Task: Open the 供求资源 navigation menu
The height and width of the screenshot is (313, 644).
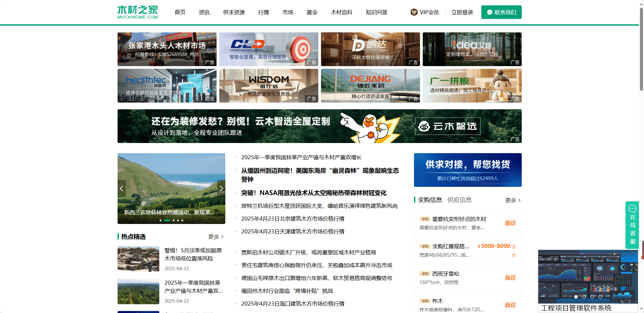Action: click(234, 12)
